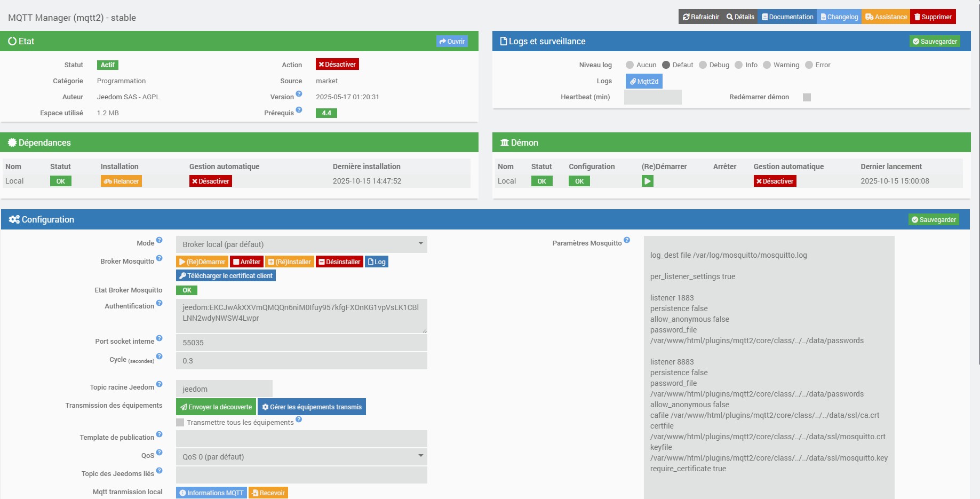
Task: Select Aucun log level
Action: pyautogui.click(x=630, y=65)
